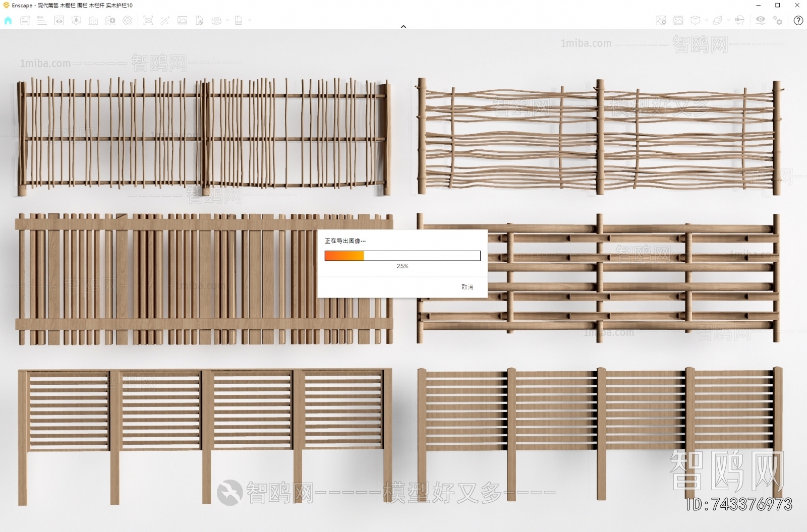Open the view management eye-window icon
Viewport: 807px width, 532px height.
(x=59, y=21)
